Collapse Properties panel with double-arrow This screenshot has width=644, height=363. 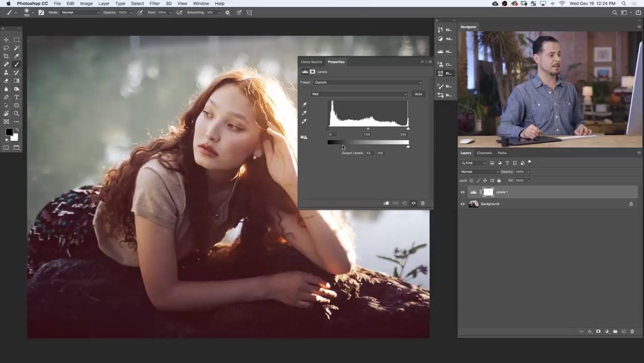point(422,62)
